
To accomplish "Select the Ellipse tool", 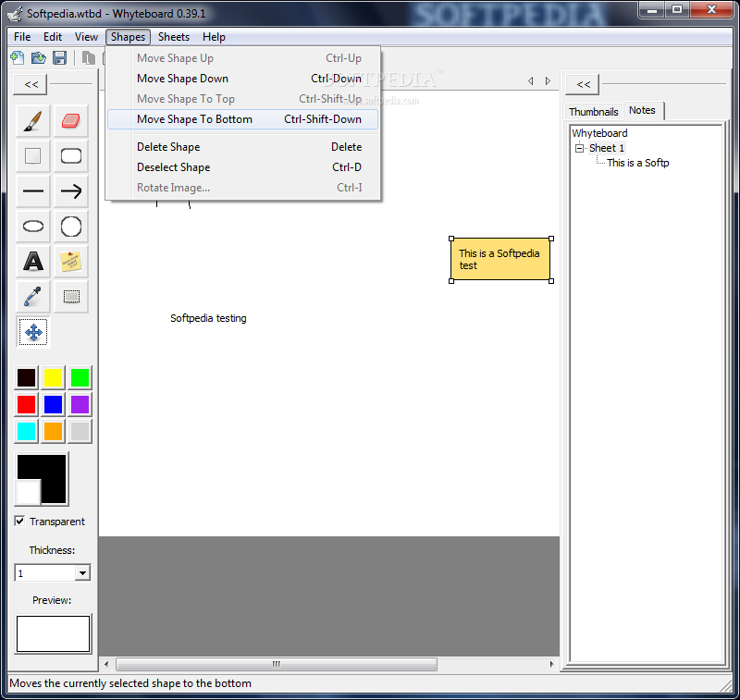I will 33,227.
